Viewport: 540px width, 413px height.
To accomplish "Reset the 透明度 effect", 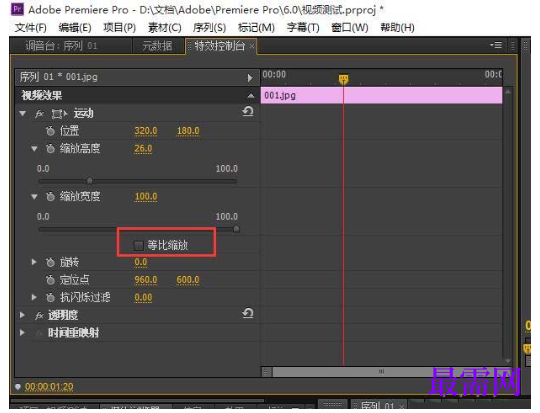I will click(248, 313).
